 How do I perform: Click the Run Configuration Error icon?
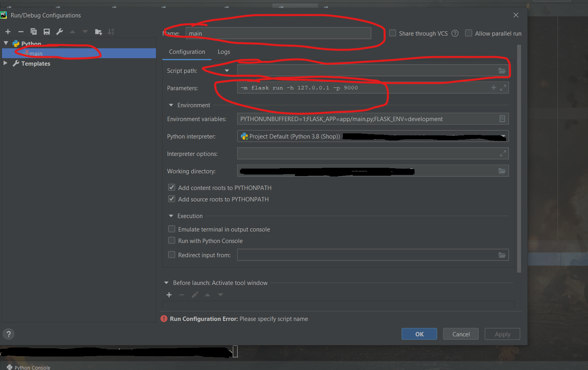coord(164,319)
